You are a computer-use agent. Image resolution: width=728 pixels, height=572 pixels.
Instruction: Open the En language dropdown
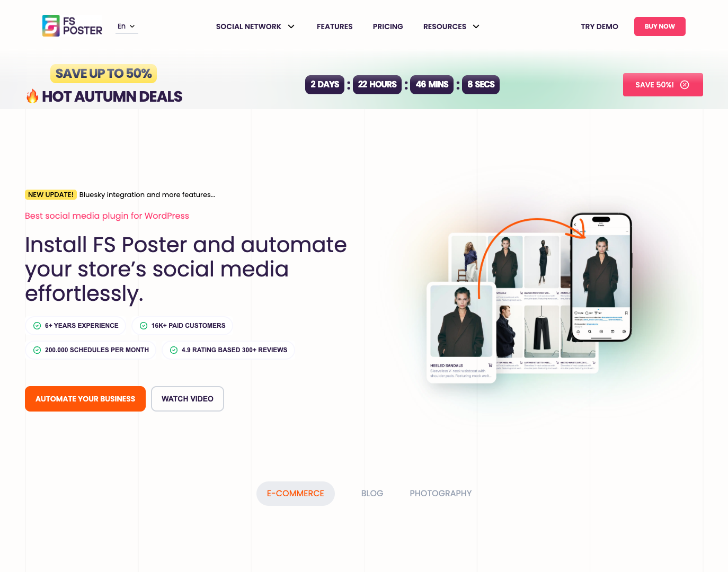coord(127,26)
